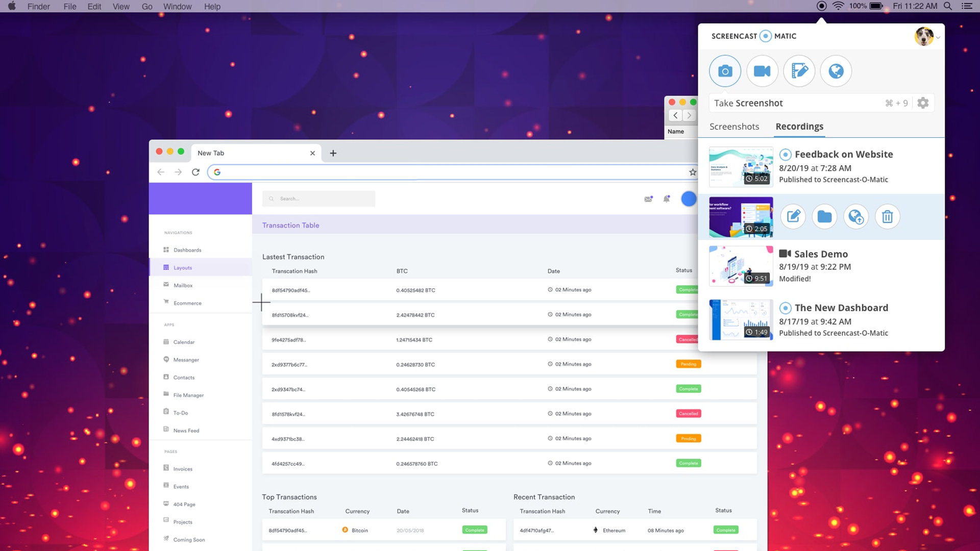980x551 pixels.
Task: Click the Cancelled badge for 8fd1578kvf24
Action: 689,413
